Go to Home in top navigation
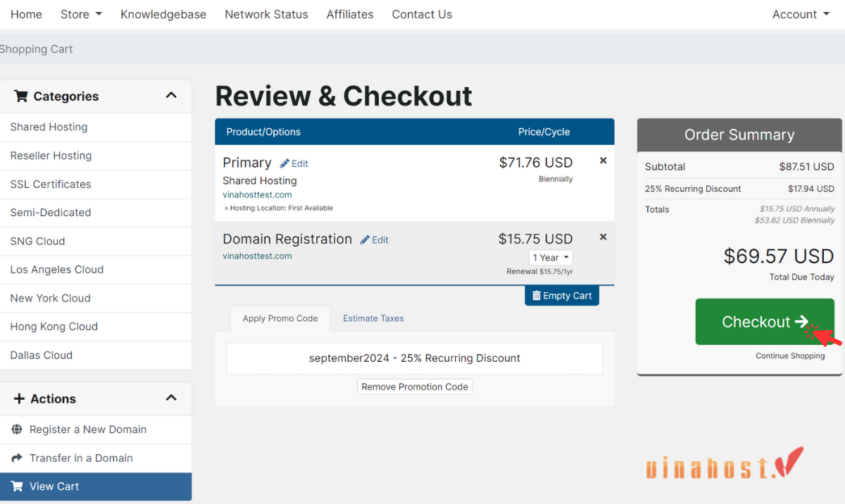The height and width of the screenshot is (504, 845). [x=26, y=14]
